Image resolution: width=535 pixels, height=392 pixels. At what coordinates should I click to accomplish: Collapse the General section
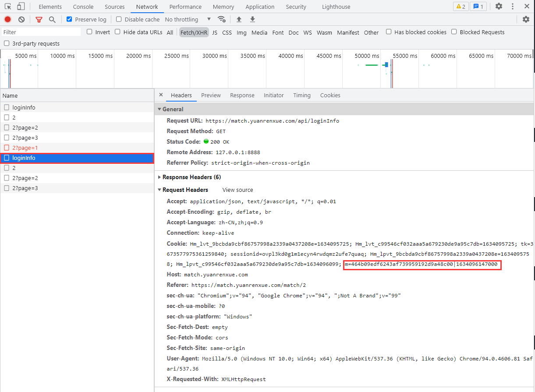pyautogui.click(x=173, y=109)
